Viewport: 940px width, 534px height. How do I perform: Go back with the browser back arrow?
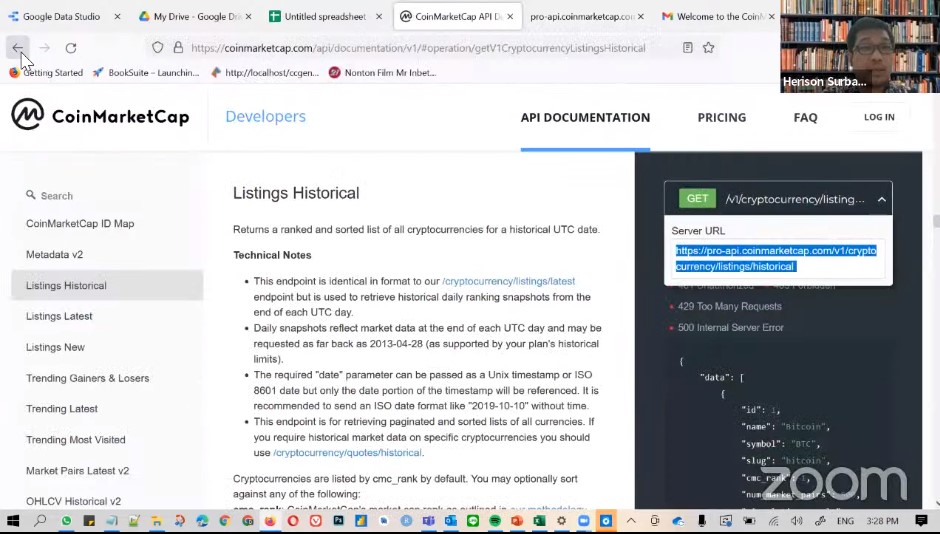pos(17,47)
